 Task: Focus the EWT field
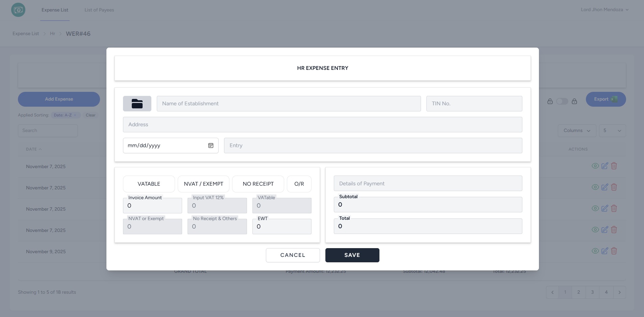(282, 227)
